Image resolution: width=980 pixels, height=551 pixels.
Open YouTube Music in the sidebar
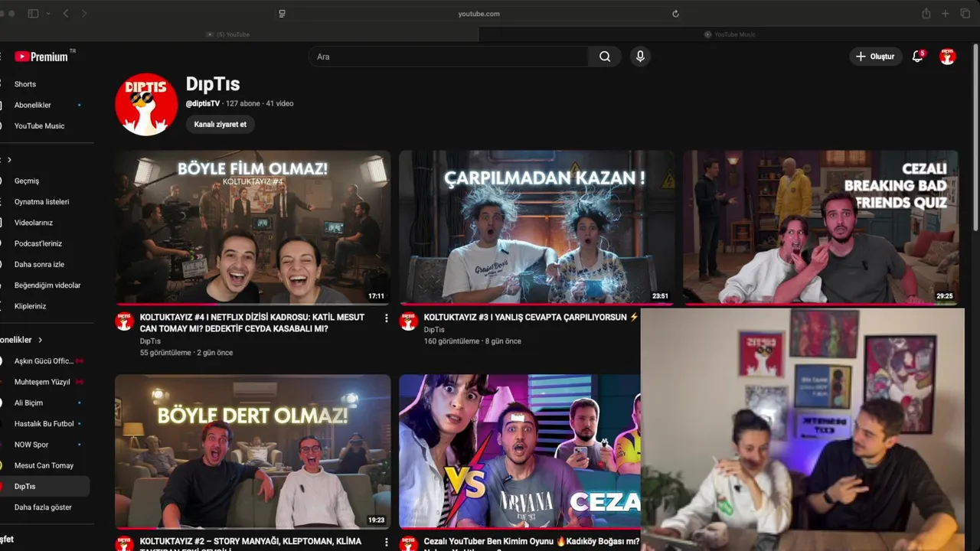tap(39, 126)
